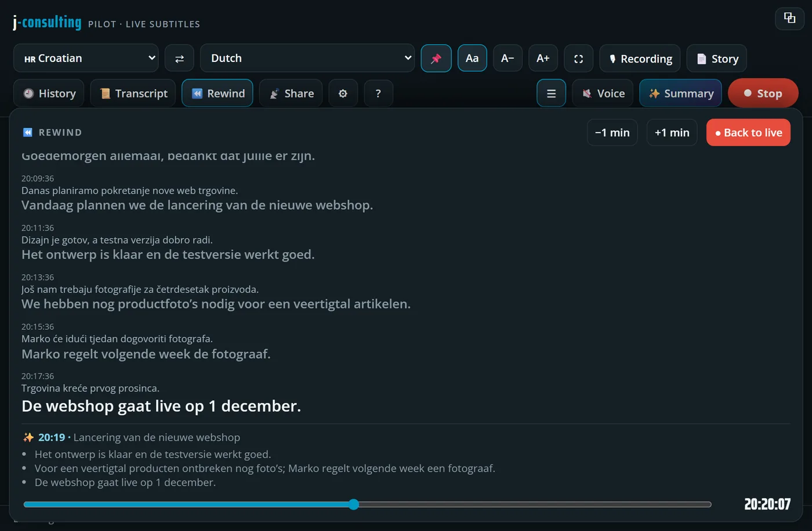Click 'Dizajn je gotov' source line
Viewport: 812px width, 531px height.
point(117,239)
